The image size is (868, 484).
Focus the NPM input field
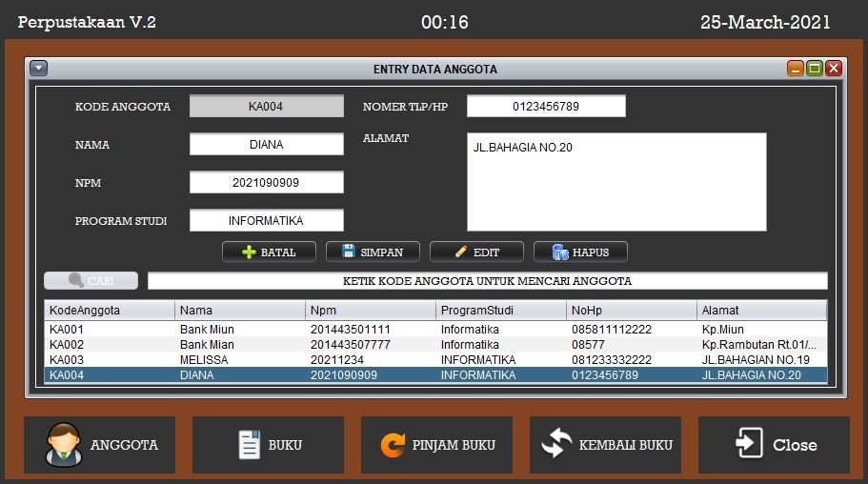(x=266, y=183)
